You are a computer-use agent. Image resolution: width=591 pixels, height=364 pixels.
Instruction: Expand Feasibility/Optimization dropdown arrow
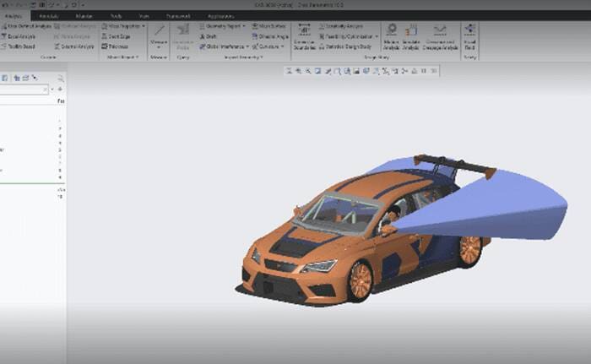[377, 36]
